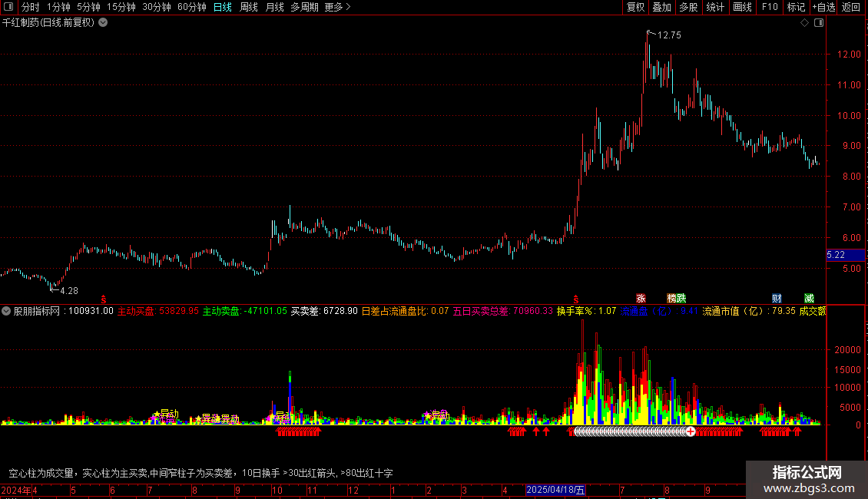Screen dimensions: 868x499
Task: Click the 主动买盘 value readout
Action: [x=157, y=311]
